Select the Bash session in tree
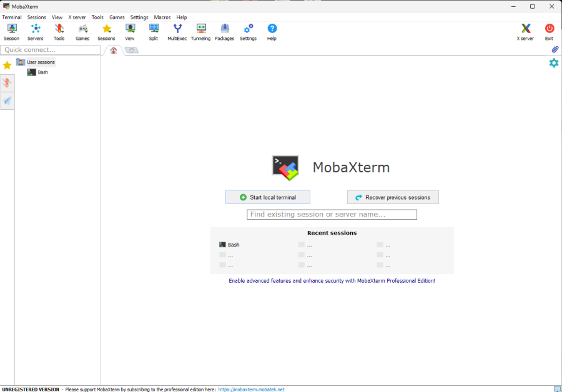This screenshot has width=562, height=392. 42,72
